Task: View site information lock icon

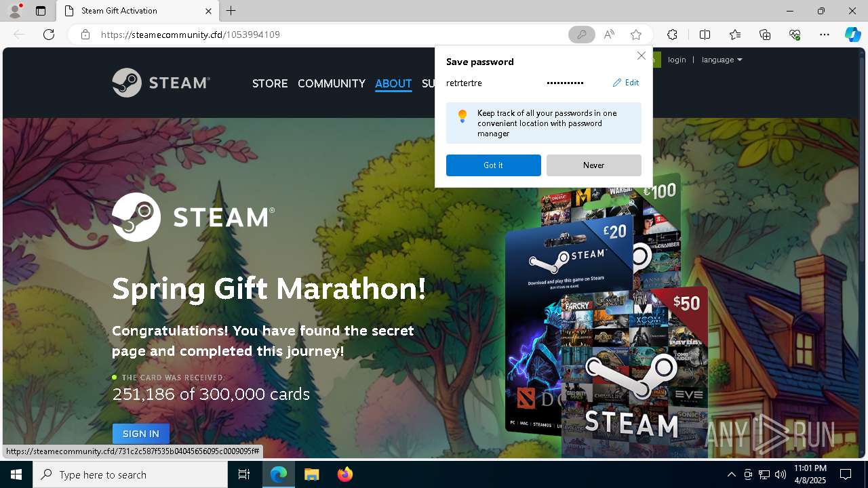Action: click(x=85, y=35)
